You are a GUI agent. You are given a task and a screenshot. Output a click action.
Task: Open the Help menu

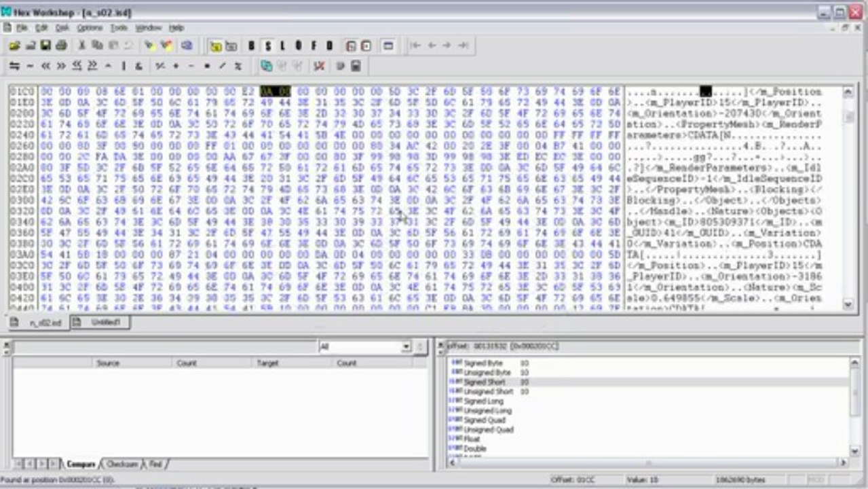[x=176, y=28]
